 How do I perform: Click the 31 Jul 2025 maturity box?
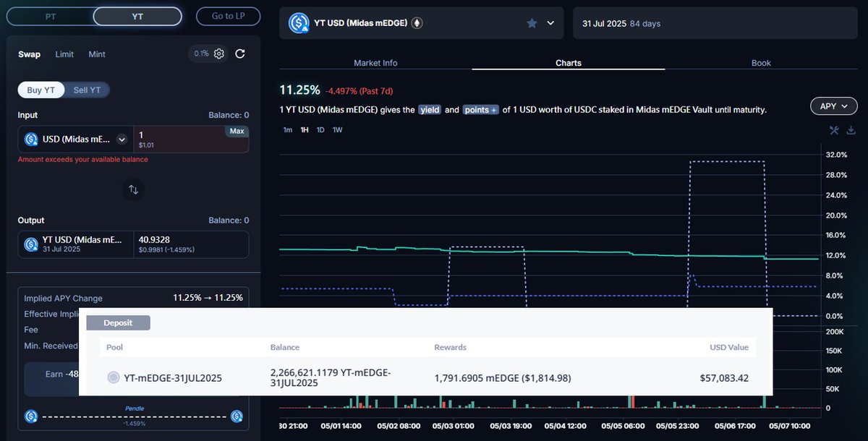[716, 23]
